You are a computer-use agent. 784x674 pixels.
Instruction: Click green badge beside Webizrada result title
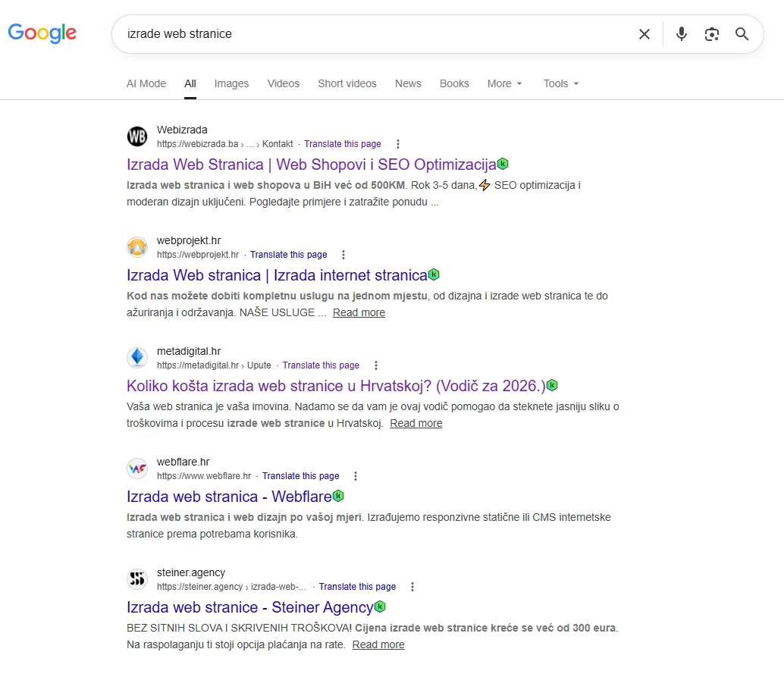click(x=503, y=164)
